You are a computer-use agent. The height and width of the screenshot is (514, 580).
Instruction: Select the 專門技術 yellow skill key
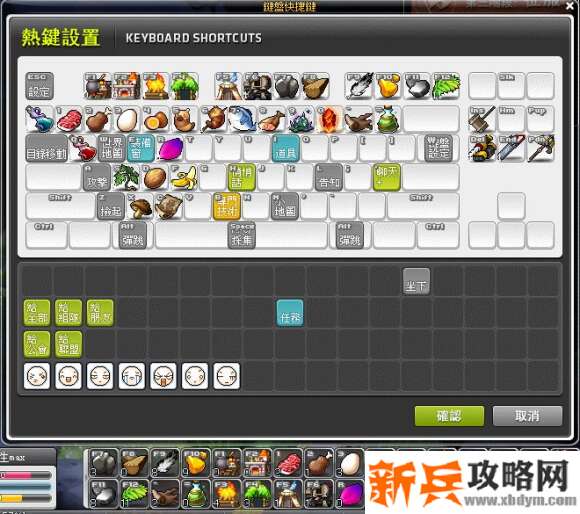[227, 206]
